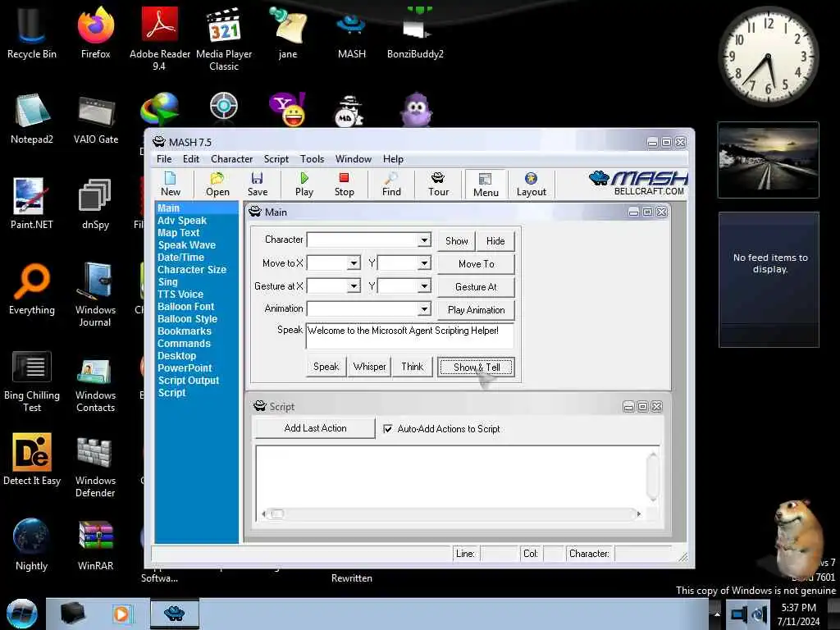This screenshot has width=840, height=630.
Task: Select the Media Player Classic icon
Action: click(x=224, y=39)
